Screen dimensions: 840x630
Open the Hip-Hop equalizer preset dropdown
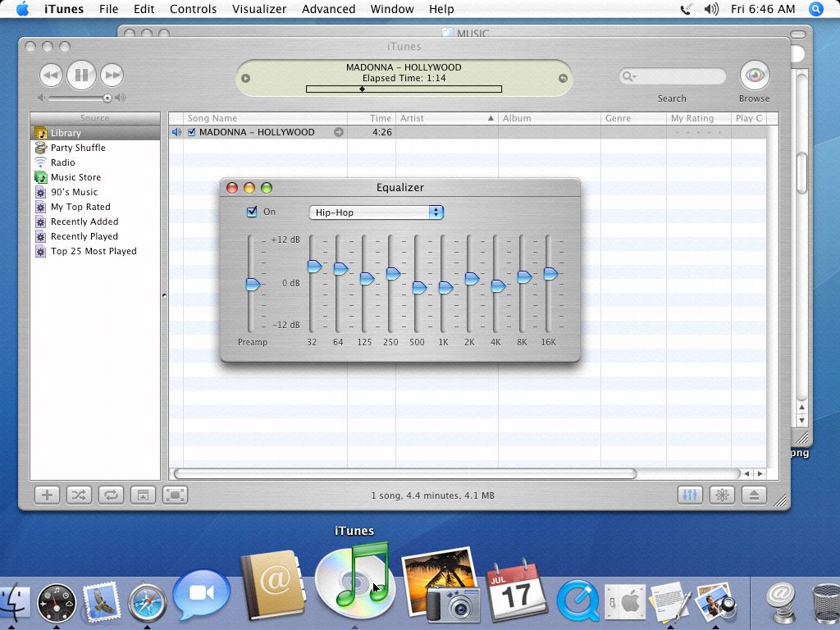pyautogui.click(x=376, y=212)
